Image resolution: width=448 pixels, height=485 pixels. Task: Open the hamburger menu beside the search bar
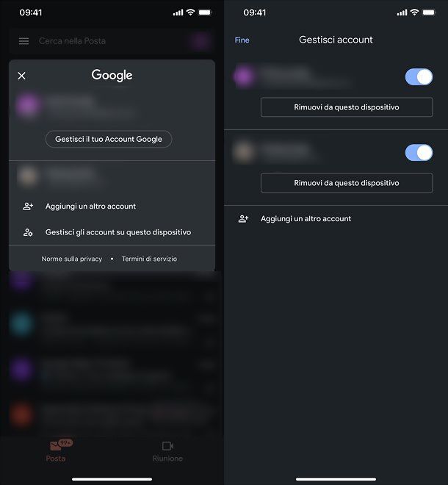pyautogui.click(x=24, y=41)
